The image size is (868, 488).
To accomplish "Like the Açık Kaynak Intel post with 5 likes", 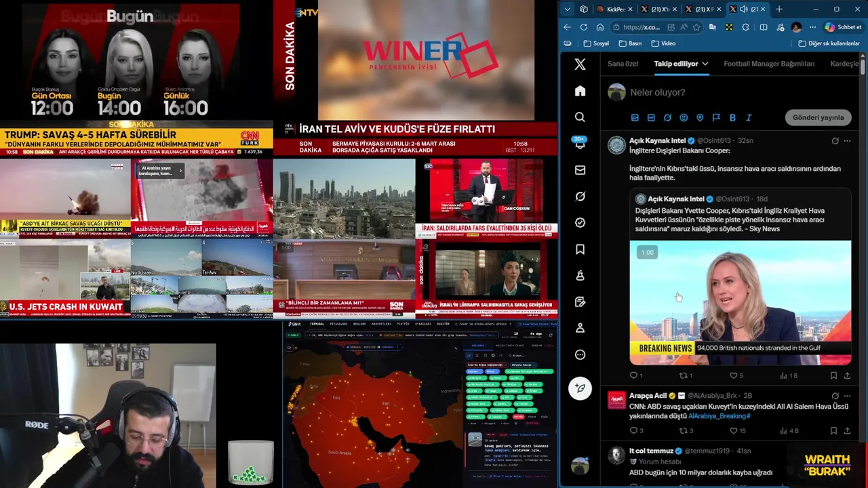I will click(x=733, y=375).
